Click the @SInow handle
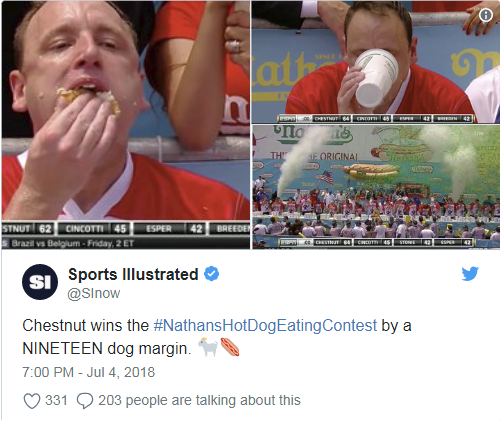 [94, 293]
